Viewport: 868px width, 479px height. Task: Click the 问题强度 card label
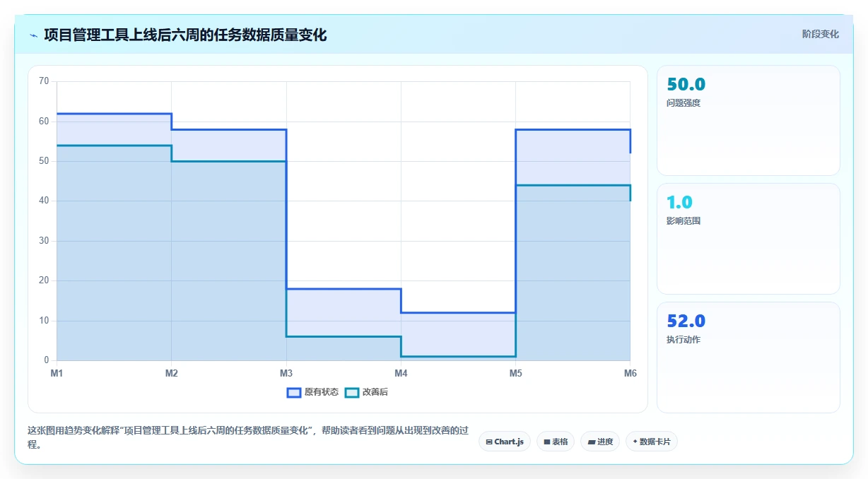pyautogui.click(x=684, y=103)
